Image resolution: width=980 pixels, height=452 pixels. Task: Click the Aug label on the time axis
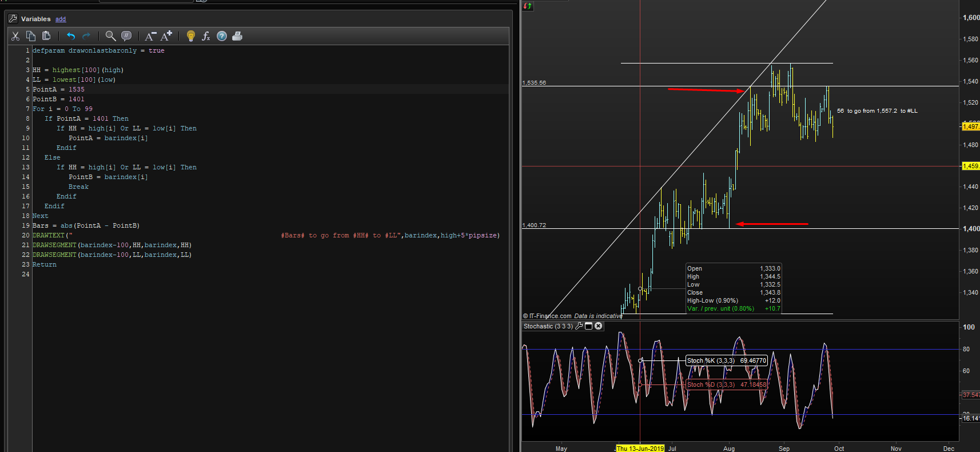click(x=729, y=449)
